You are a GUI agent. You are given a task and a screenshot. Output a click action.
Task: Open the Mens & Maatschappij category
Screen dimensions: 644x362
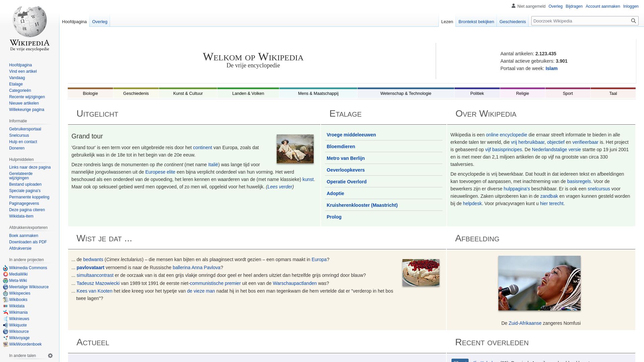[x=318, y=93]
